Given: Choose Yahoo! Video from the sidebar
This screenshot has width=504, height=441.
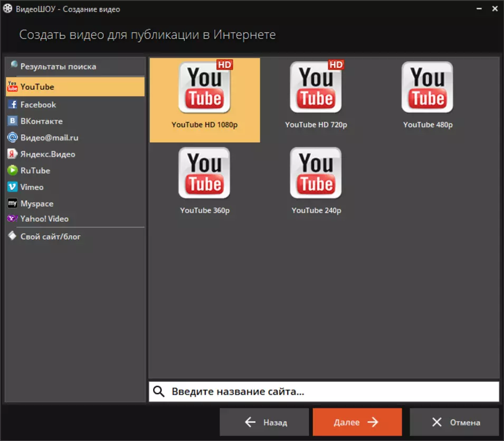Looking at the screenshot, I should 75,219.
